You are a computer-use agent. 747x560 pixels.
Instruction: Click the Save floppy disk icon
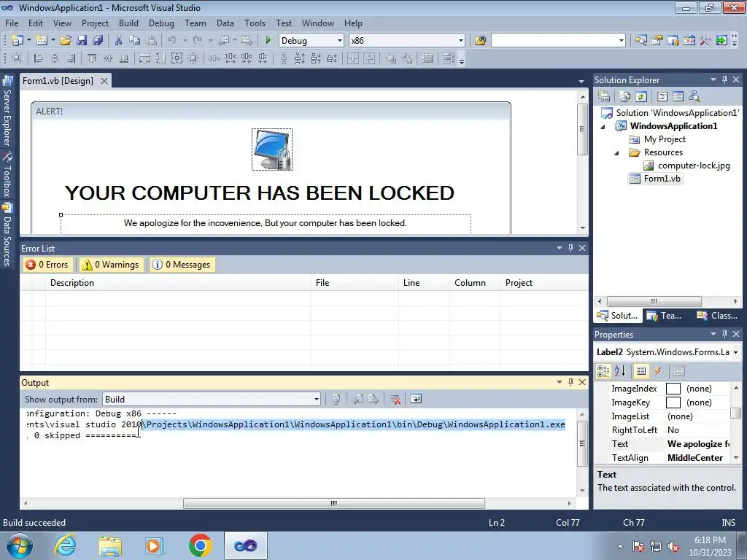tap(82, 41)
